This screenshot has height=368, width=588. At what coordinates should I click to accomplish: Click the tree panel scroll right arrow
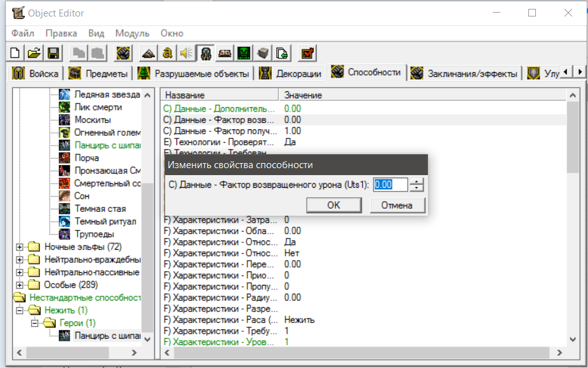click(134, 353)
